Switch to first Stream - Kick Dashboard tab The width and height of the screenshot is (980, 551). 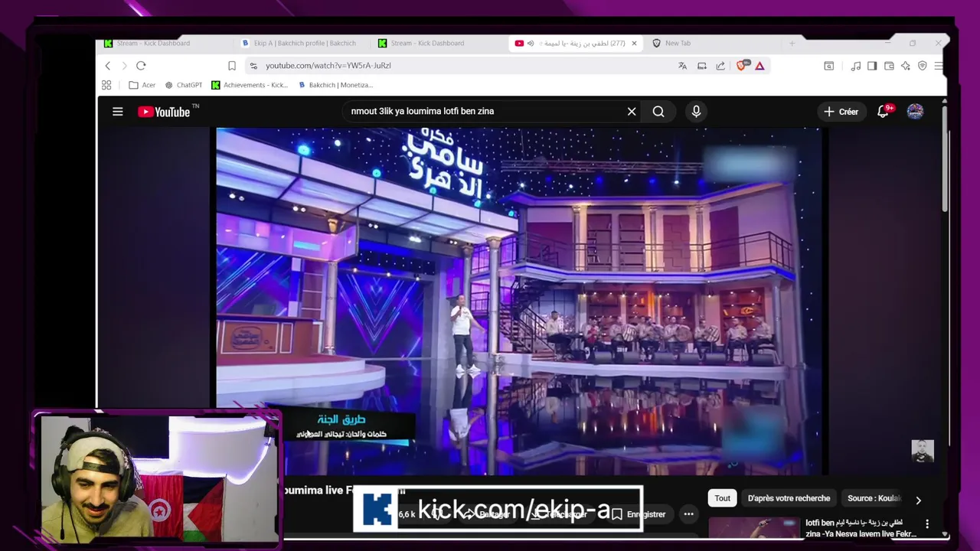tap(161, 44)
